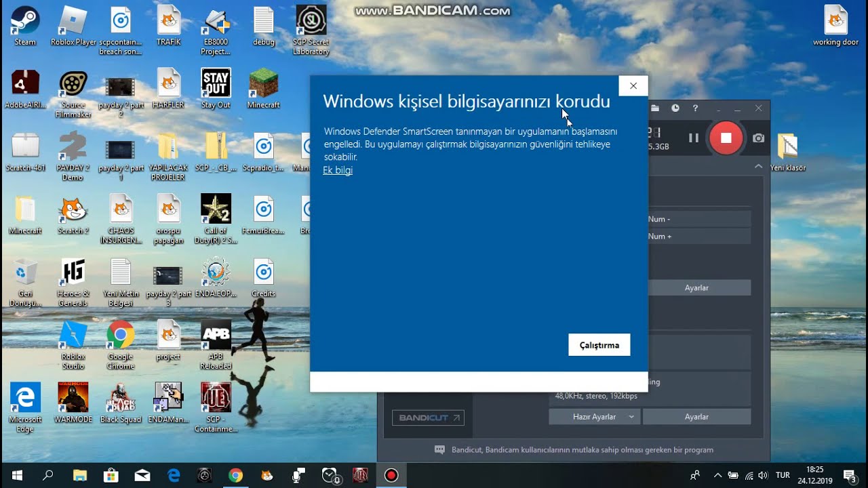Switch to Bandicam in taskbar
The width and height of the screenshot is (868, 488).
click(391, 475)
